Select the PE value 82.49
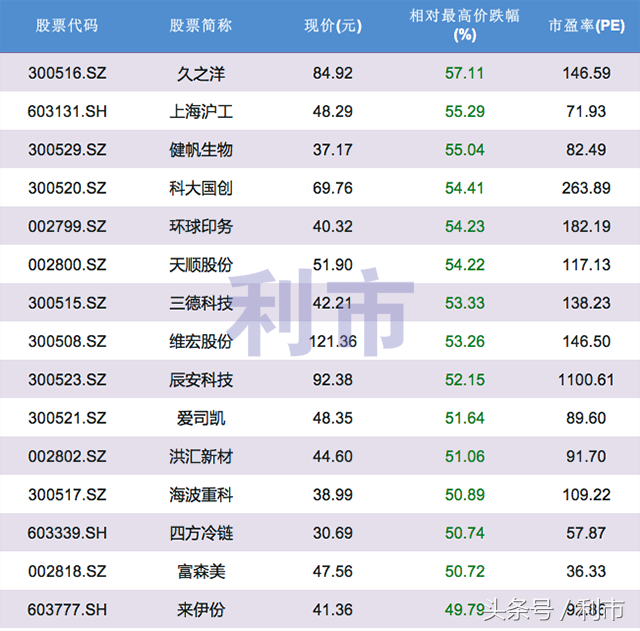This screenshot has width=640, height=631. (586, 150)
